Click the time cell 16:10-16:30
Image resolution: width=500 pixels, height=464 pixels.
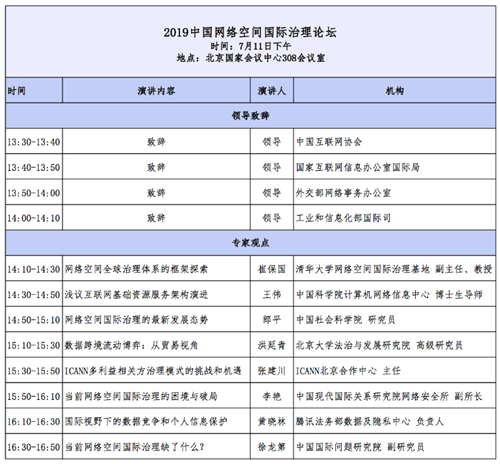pos(34,422)
